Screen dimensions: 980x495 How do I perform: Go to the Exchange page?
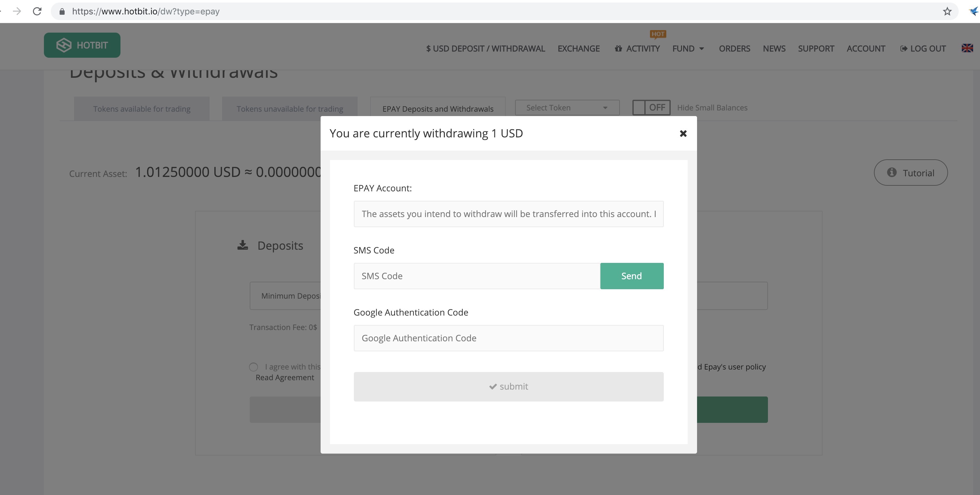[578, 49]
